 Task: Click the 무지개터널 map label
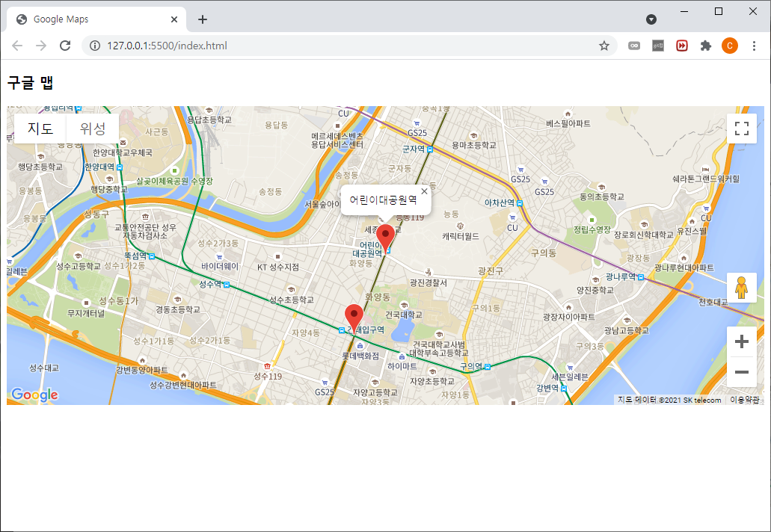tap(86, 313)
